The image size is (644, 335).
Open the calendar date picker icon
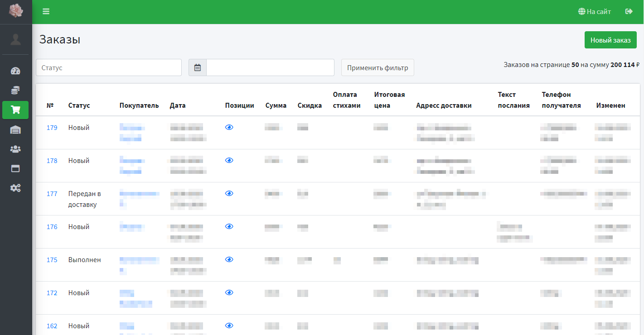tap(198, 67)
